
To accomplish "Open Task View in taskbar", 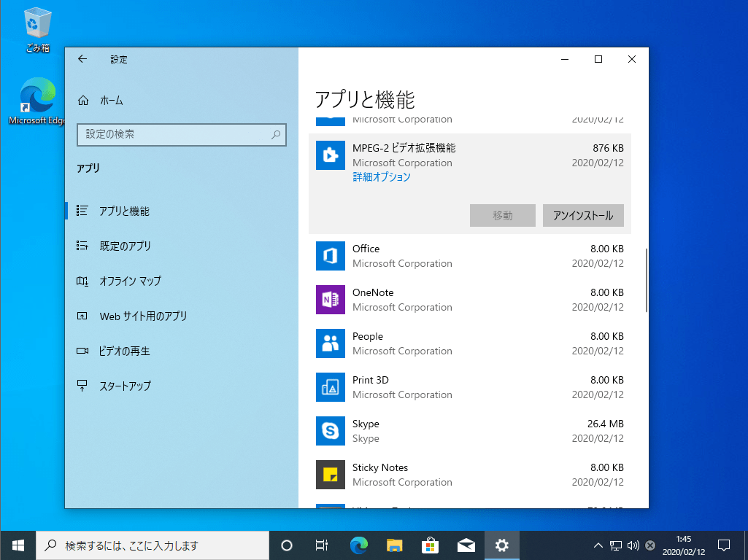I will pos(322,545).
